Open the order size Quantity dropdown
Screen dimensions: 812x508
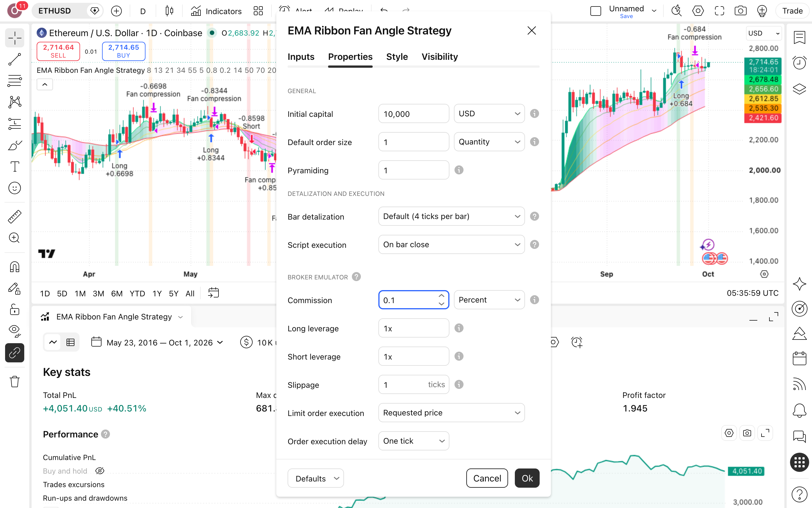click(x=489, y=142)
